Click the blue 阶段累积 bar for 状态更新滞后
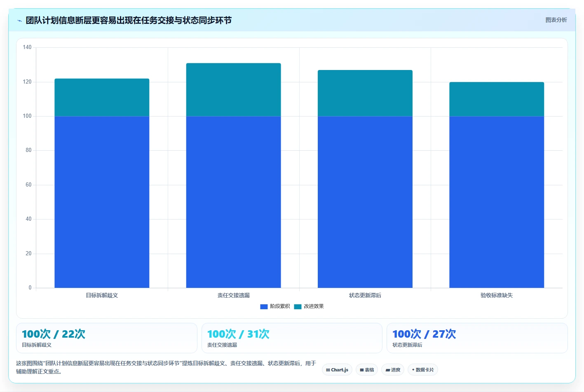584x392 pixels. pos(365,202)
